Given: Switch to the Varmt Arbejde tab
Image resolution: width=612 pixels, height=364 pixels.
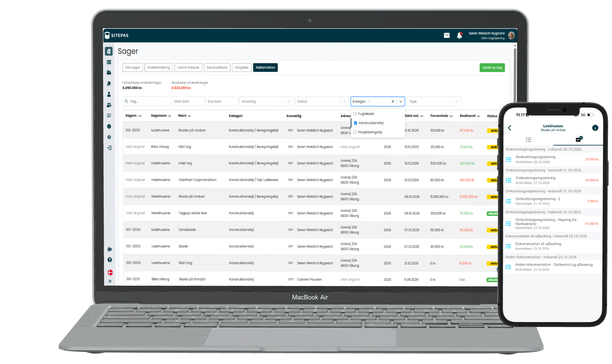Looking at the screenshot, I should pos(188,67).
